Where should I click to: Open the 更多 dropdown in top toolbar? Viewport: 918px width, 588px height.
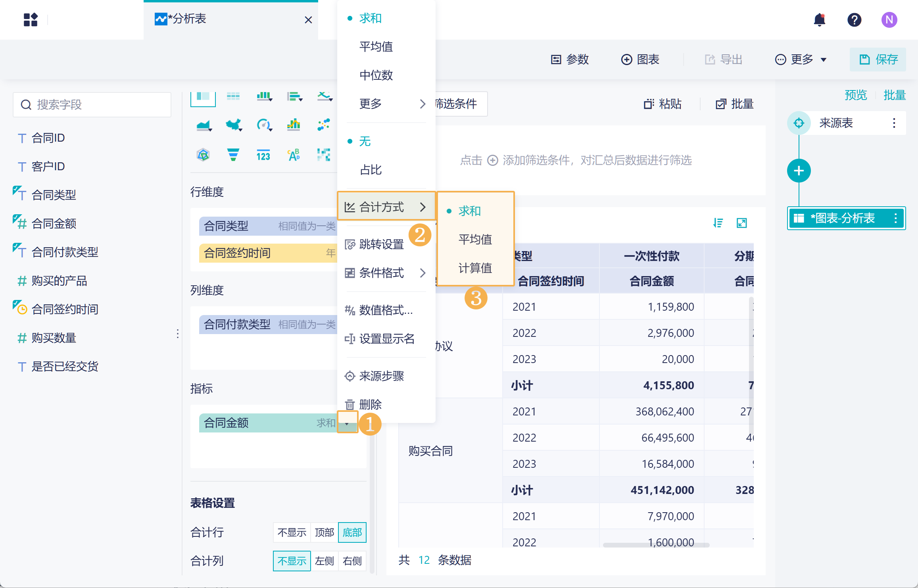click(x=801, y=60)
